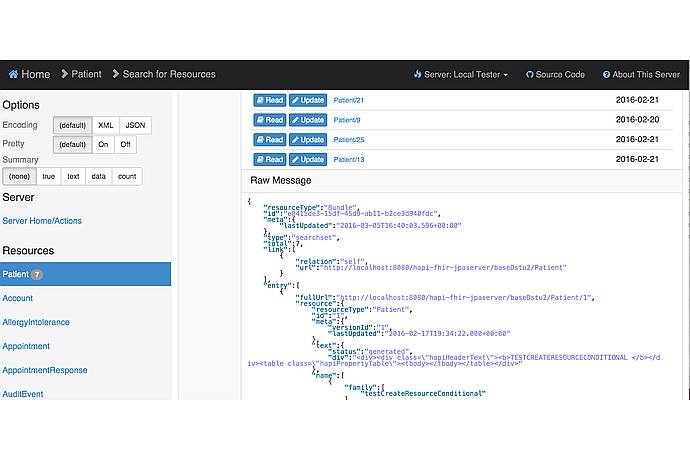This screenshot has height=460, width=690.
Task: Update resource Patient/25
Action: (308, 140)
